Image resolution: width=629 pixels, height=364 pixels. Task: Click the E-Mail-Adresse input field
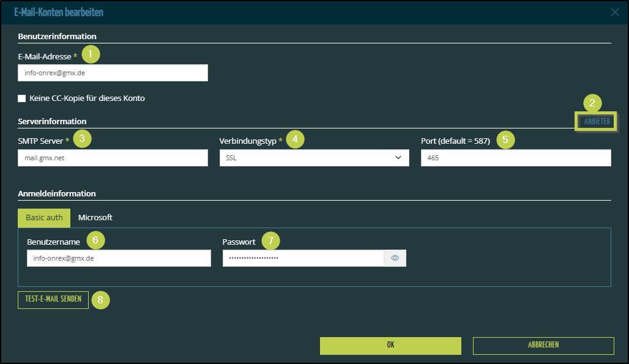pos(113,73)
